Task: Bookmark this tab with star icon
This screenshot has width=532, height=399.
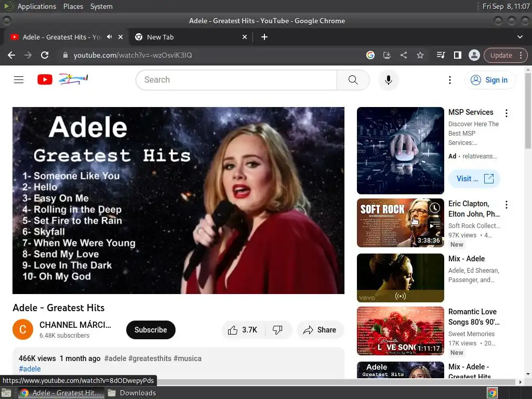Action: [420, 55]
